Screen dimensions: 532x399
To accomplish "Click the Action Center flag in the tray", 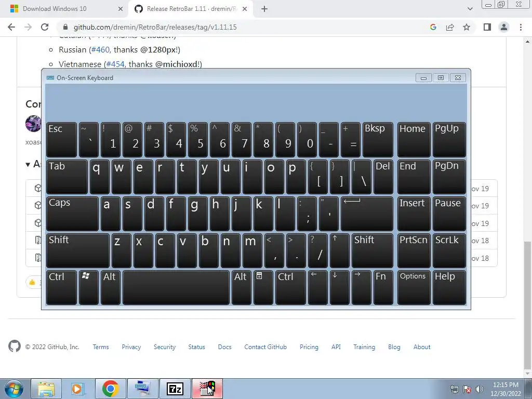I will click(467, 389).
